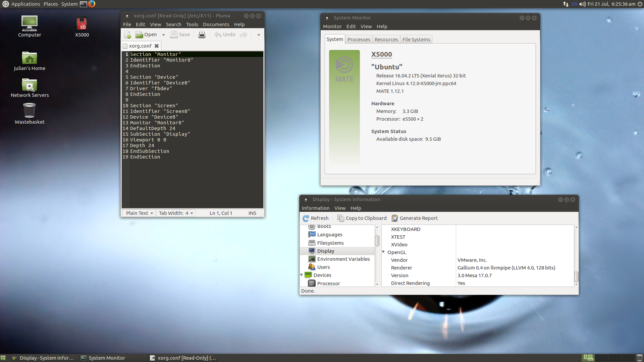Click the print icon in Pluma toolbar

tap(202, 35)
